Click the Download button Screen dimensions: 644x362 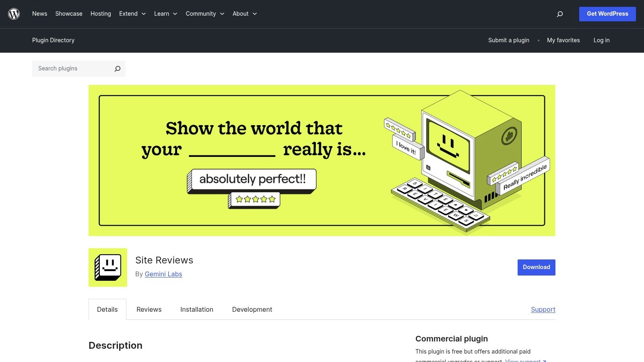click(x=537, y=267)
